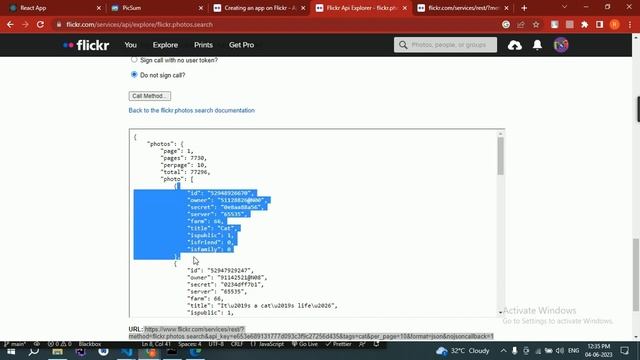The height and width of the screenshot is (360, 640).
Task: Close the Flickr Api Explorer tab
Action: coord(404,8)
